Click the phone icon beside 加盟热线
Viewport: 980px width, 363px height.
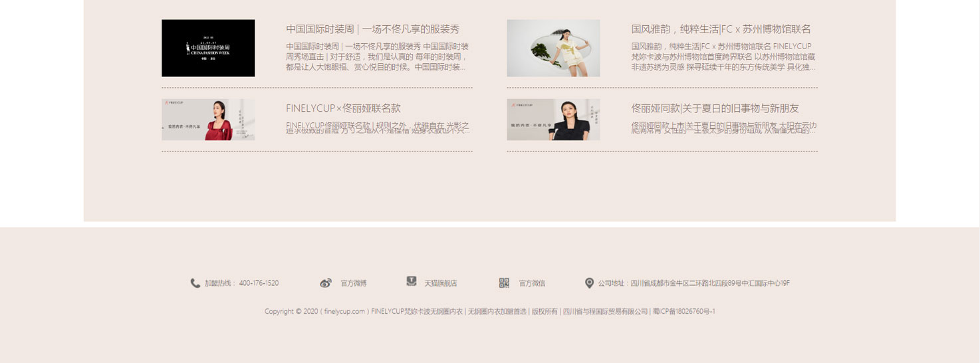coord(195,283)
